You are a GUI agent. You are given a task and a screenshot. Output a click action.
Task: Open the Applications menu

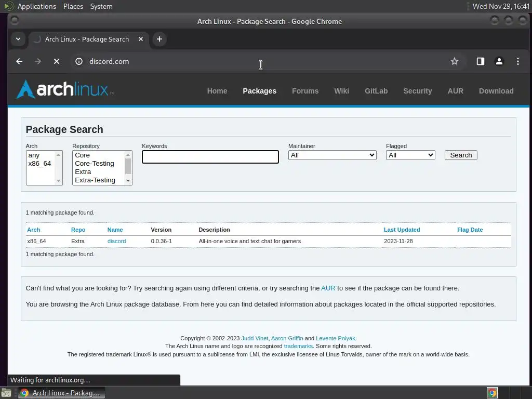[x=37, y=6]
